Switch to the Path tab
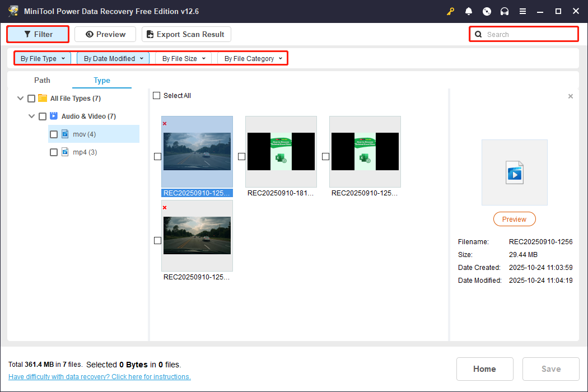Screen dimensions: 588x392 [42, 80]
